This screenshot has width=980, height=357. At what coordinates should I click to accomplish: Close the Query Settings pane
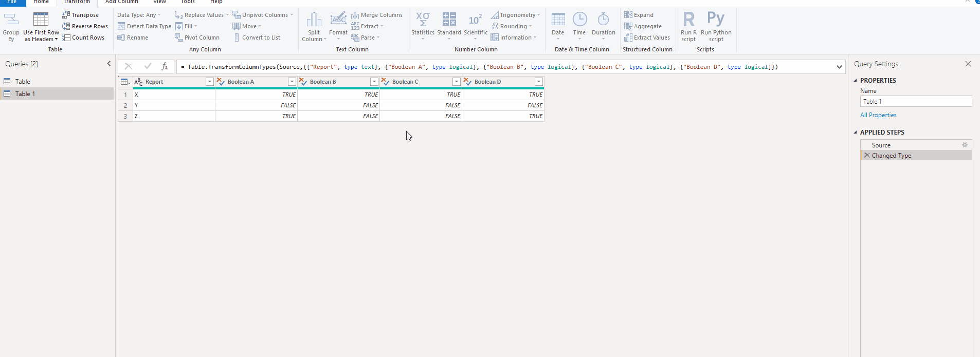coord(968,64)
